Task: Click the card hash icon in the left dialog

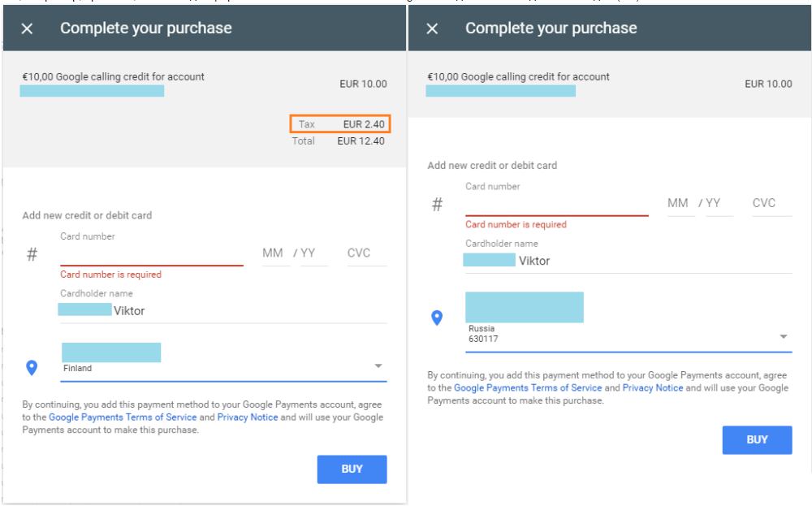Action: pyautogui.click(x=32, y=253)
